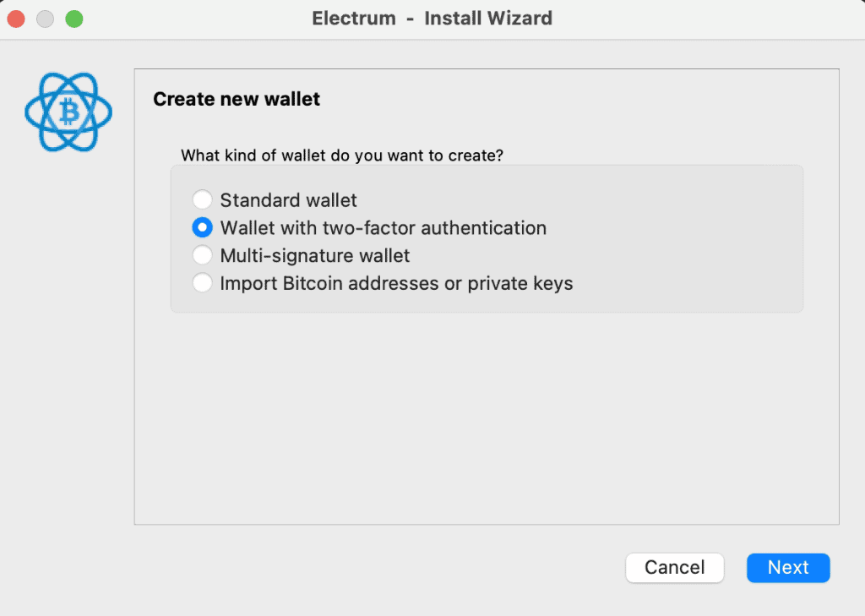Viewport: 865px width, 616px height.
Task: Click the Bitcoin symbol inside the logo
Action: pos(68,112)
